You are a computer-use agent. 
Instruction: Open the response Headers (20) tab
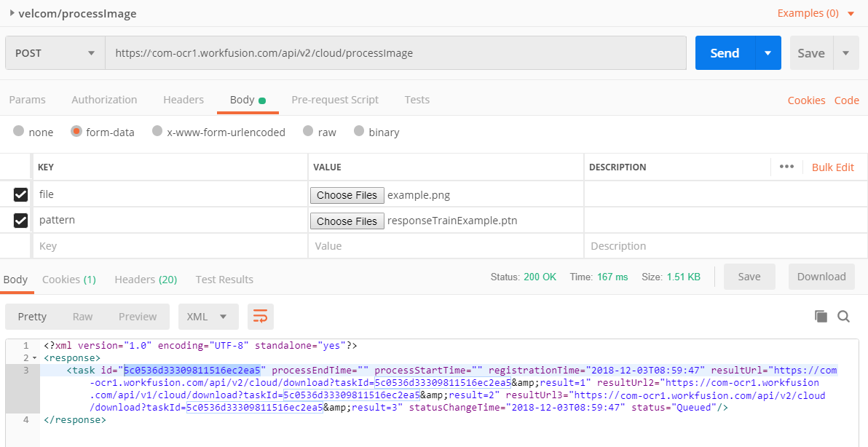(x=146, y=280)
